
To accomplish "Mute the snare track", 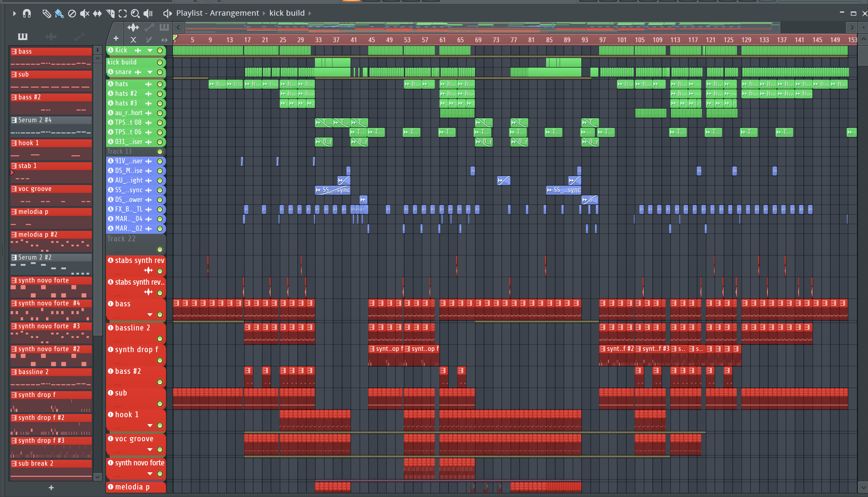I will point(160,72).
